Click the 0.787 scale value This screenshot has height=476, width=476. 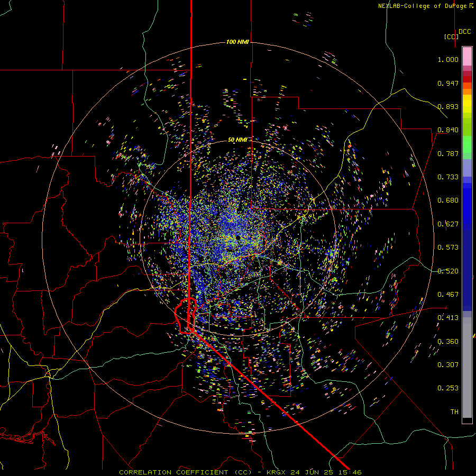point(448,153)
